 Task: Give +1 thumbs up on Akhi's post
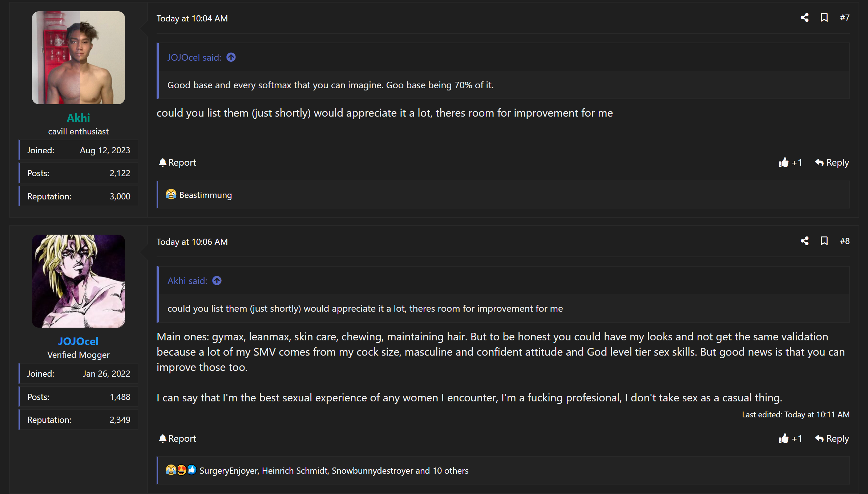click(790, 162)
